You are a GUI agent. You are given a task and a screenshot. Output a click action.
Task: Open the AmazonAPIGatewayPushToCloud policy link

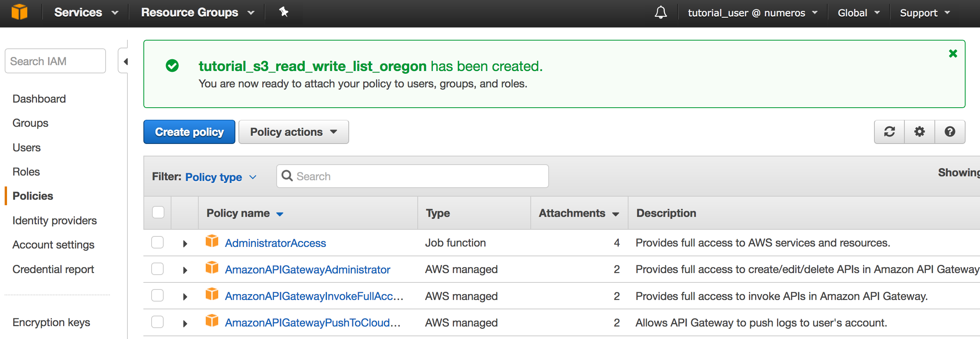[x=313, y=323]
